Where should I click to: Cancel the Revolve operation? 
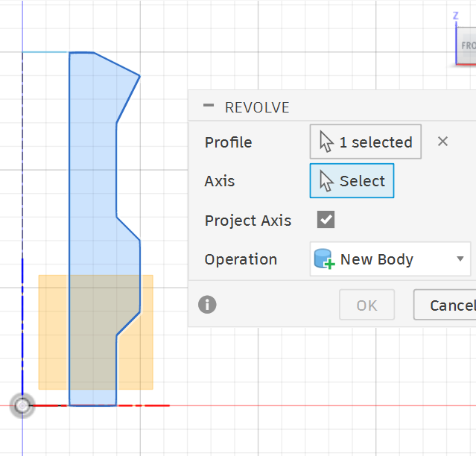pos(445,305)
